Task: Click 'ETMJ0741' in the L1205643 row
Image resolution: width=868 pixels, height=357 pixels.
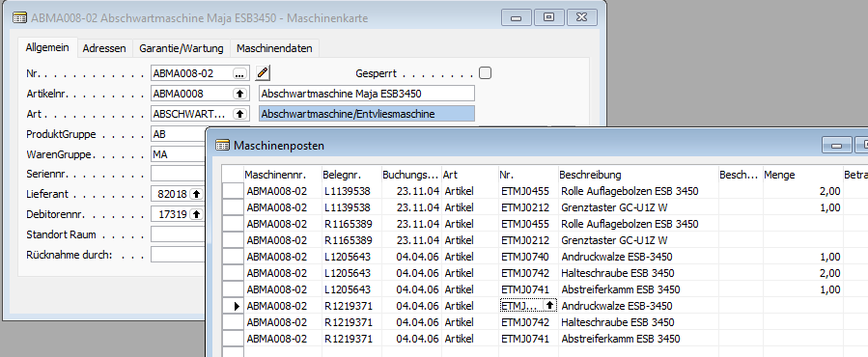Action: (x=525, y=289)
